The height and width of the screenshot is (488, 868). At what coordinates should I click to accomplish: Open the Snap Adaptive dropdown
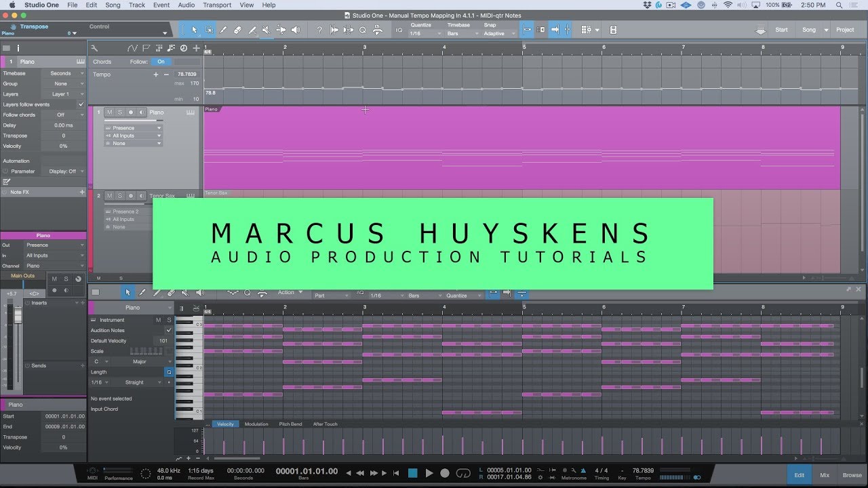click(x=500, y=33)
